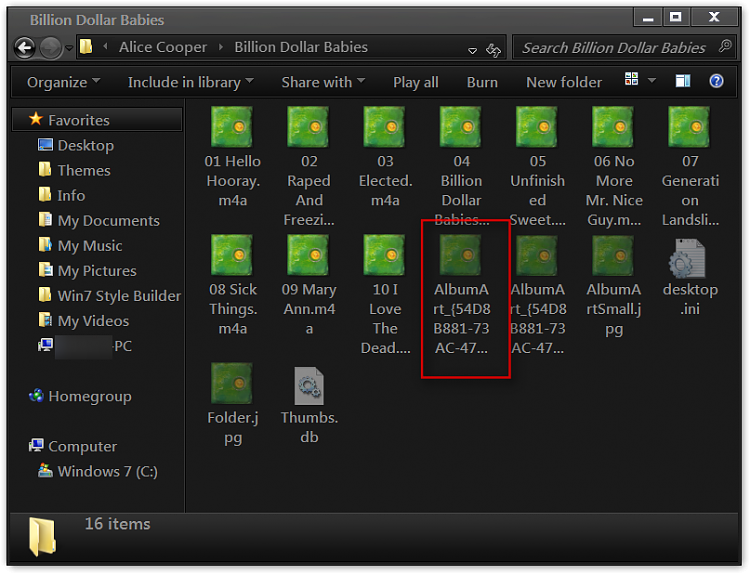Click the Back navigation arrow
Screen dimensions: 750x574
point(25,47)
